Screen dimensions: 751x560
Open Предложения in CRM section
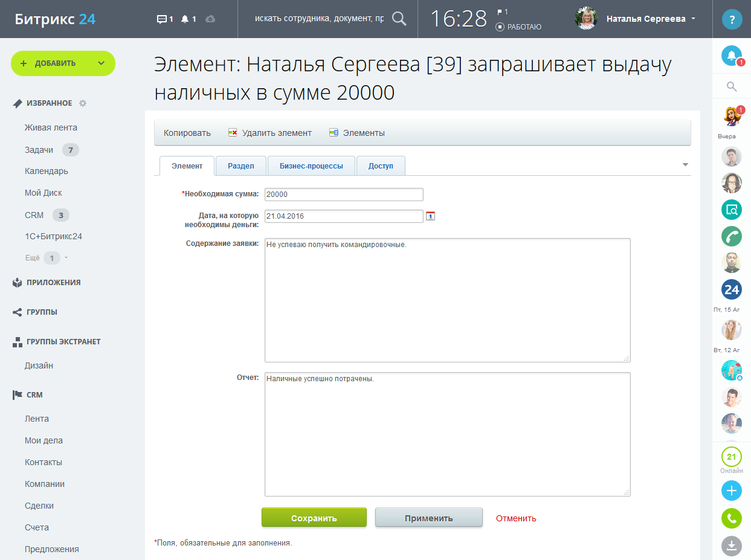pos(52,549)
